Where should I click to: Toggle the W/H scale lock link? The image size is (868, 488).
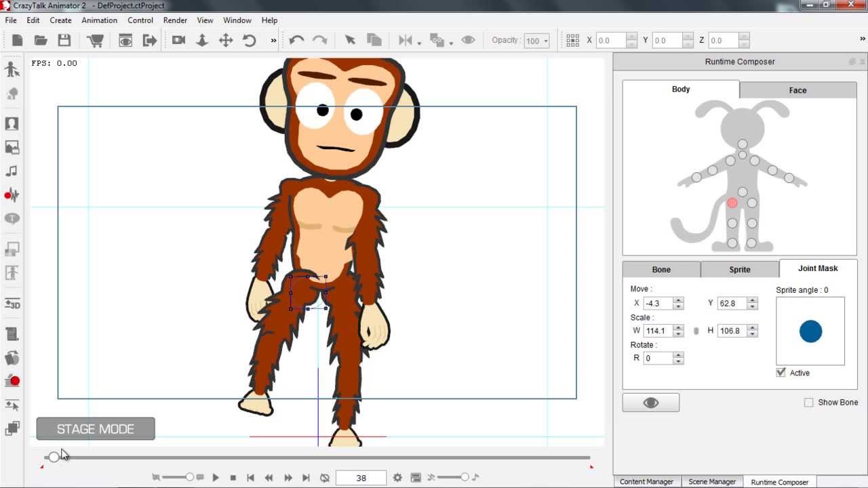point(696,331)
